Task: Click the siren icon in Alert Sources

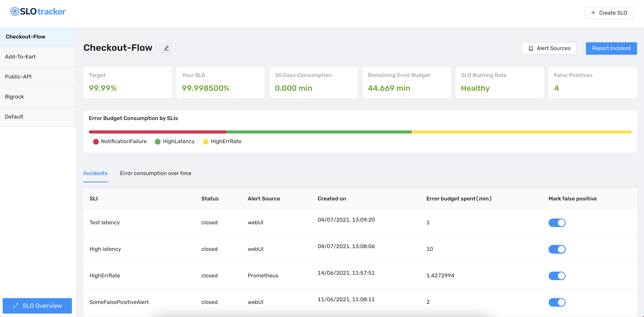Action: coord(531,48)
